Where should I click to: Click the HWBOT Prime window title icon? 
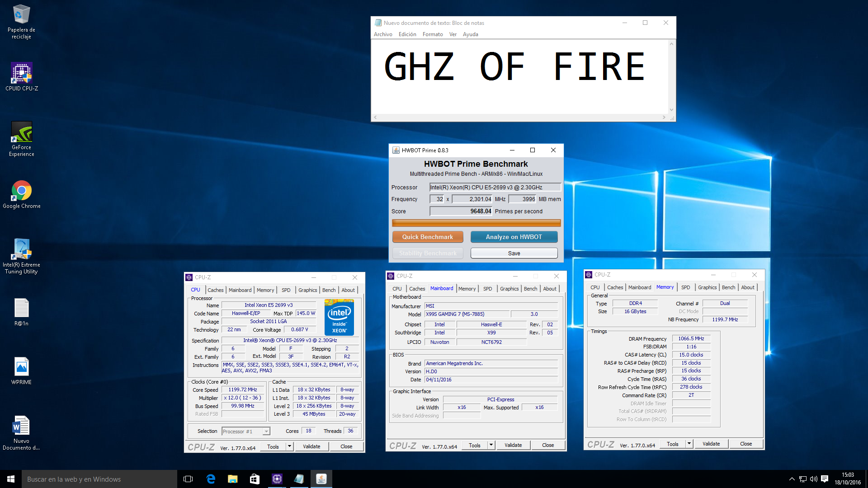point(396,150)
